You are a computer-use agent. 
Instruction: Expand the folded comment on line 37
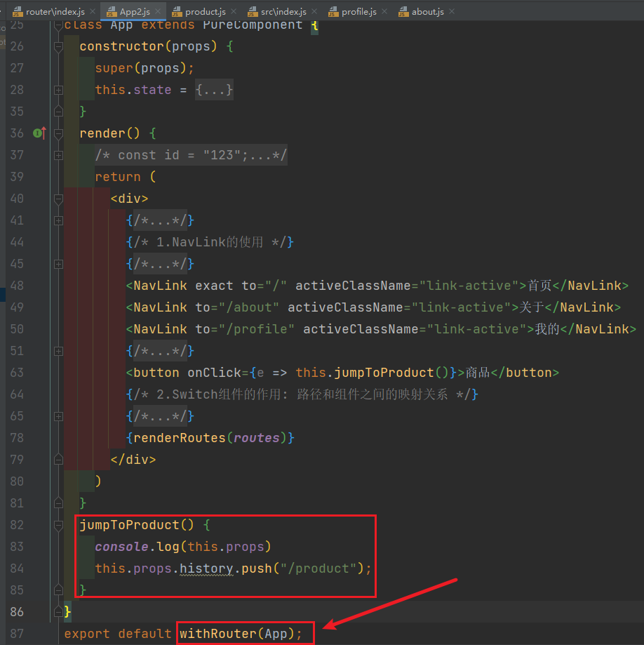(x=58, y=156)
